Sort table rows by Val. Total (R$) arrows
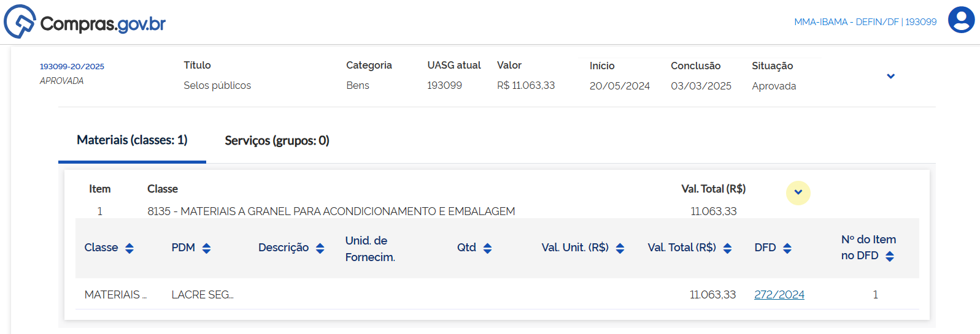Screen dimensions: 980x334 tap(727, 248)
